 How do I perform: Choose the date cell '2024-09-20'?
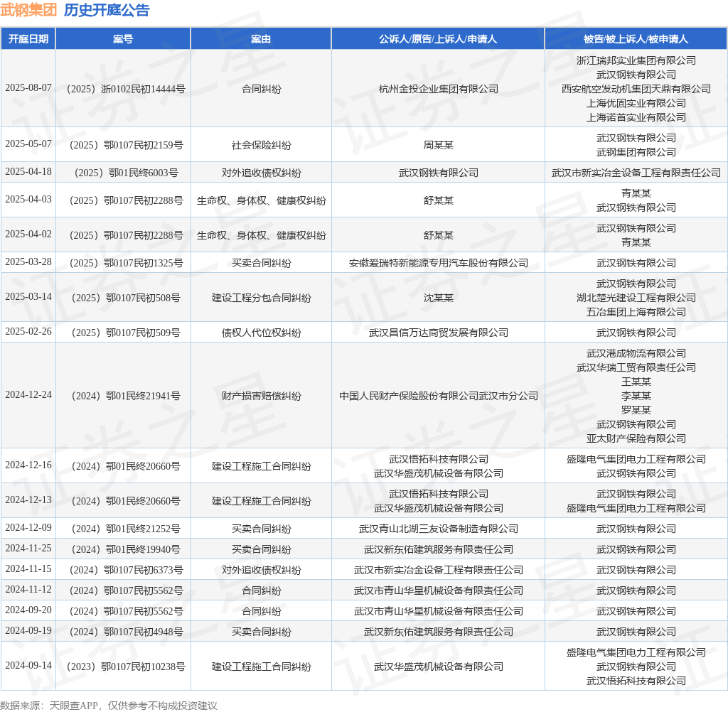point(28,610)
